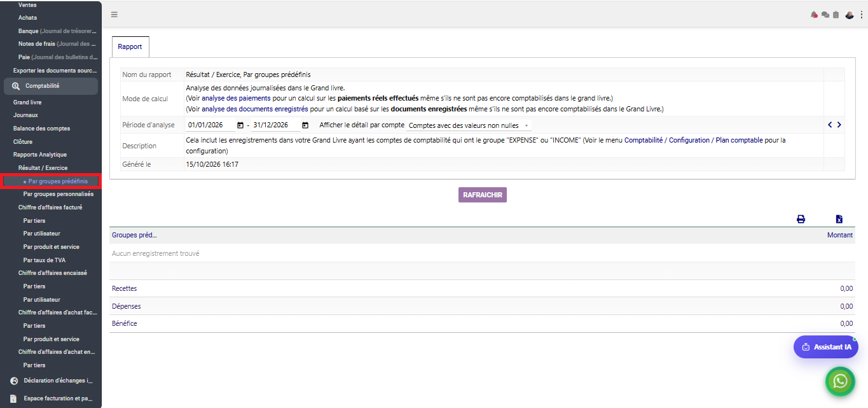
Task: Open the Paie journal menu item
Action: tap(58, 57)
